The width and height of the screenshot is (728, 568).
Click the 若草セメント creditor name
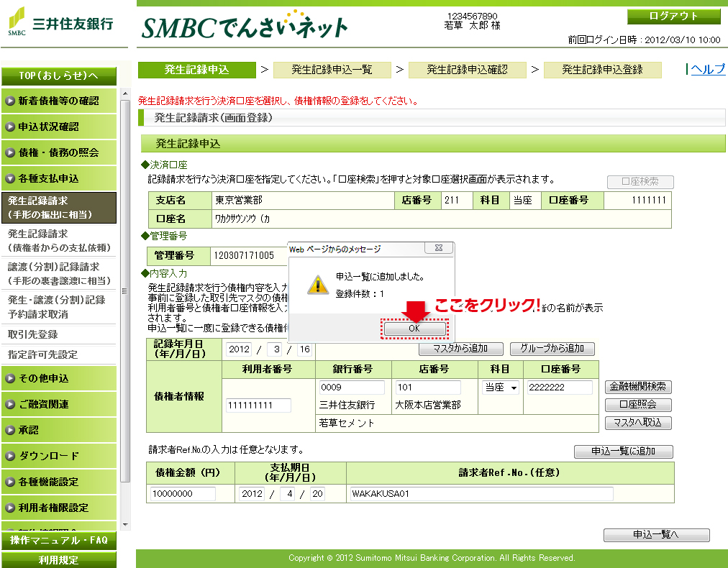346,423
